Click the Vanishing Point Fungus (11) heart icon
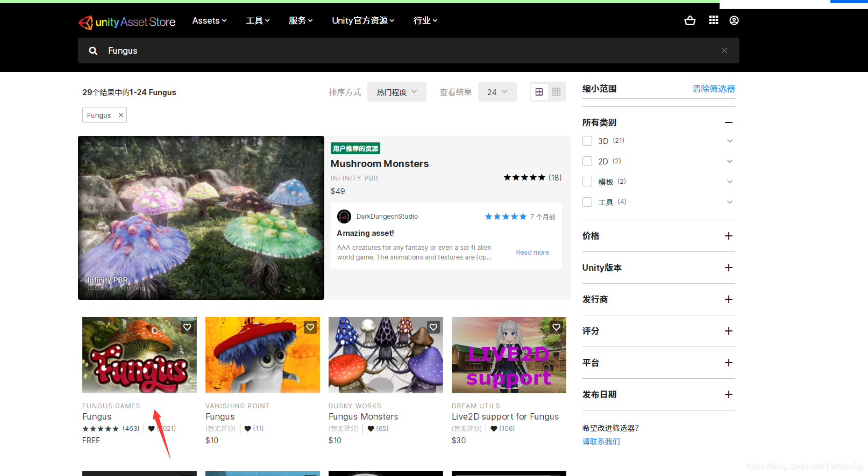Viewport: 868px width, 476px height. tap(247, 429)
